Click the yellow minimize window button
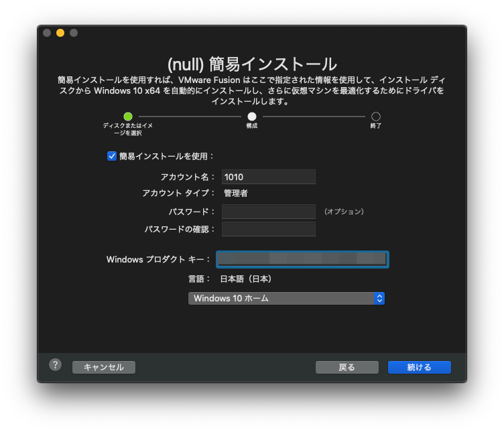 pos(60,33)
